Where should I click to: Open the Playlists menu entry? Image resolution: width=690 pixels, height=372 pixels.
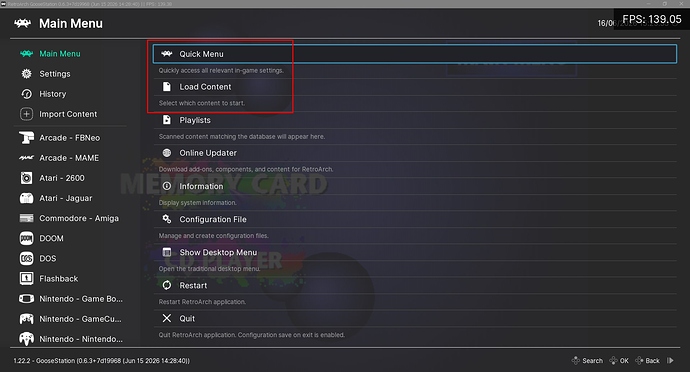pyautogui.click(x=415, y=120)
